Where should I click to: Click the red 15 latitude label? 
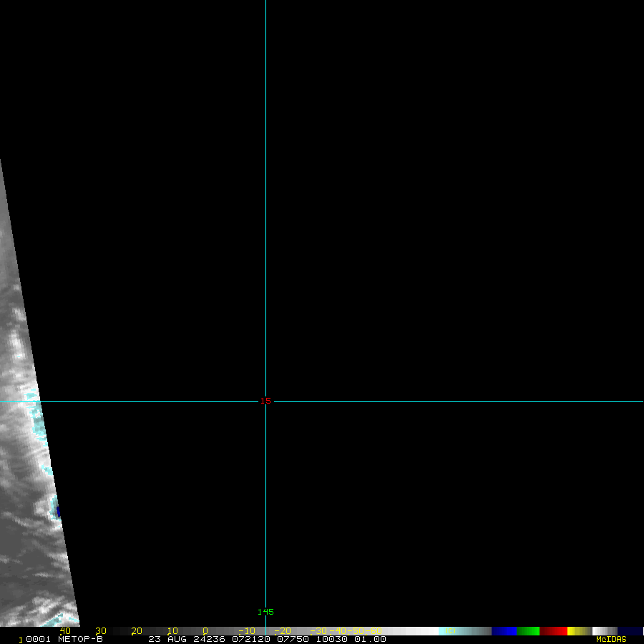[x=265, y=401]
